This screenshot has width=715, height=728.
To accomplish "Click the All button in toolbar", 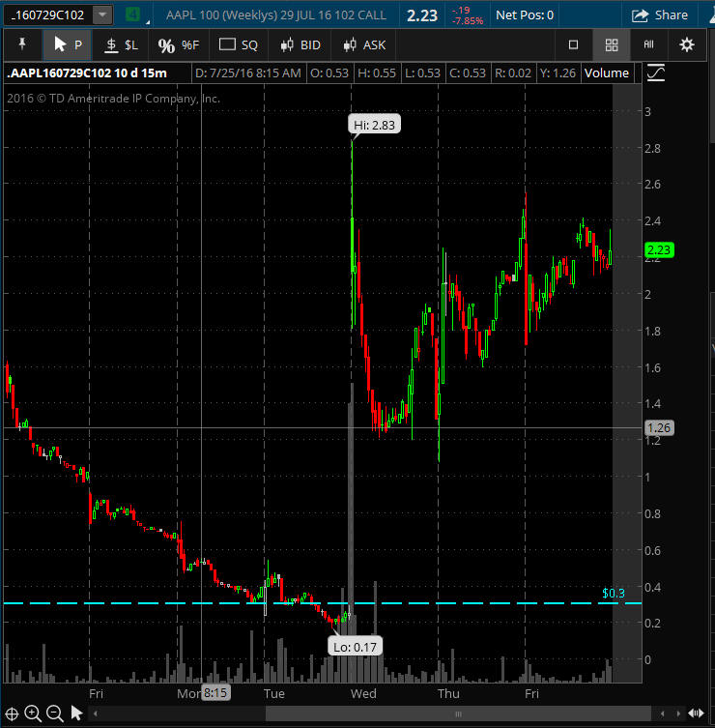I will pos(648,45).
